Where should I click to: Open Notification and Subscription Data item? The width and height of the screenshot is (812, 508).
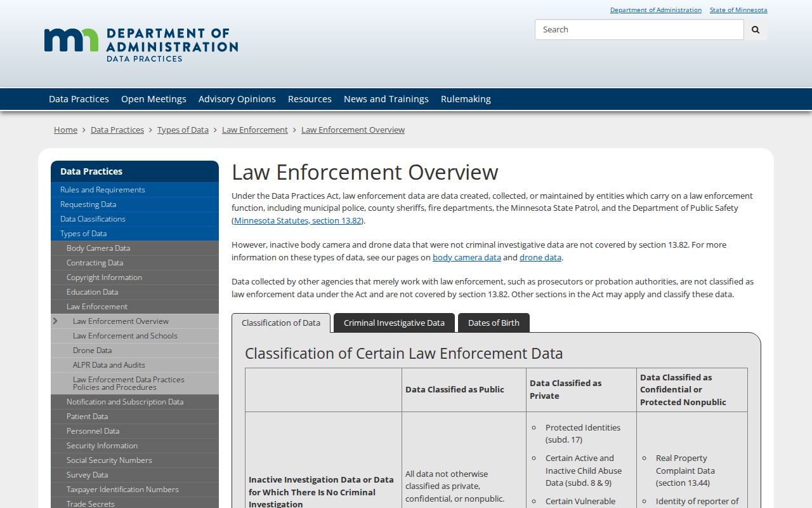coord(134,402)
